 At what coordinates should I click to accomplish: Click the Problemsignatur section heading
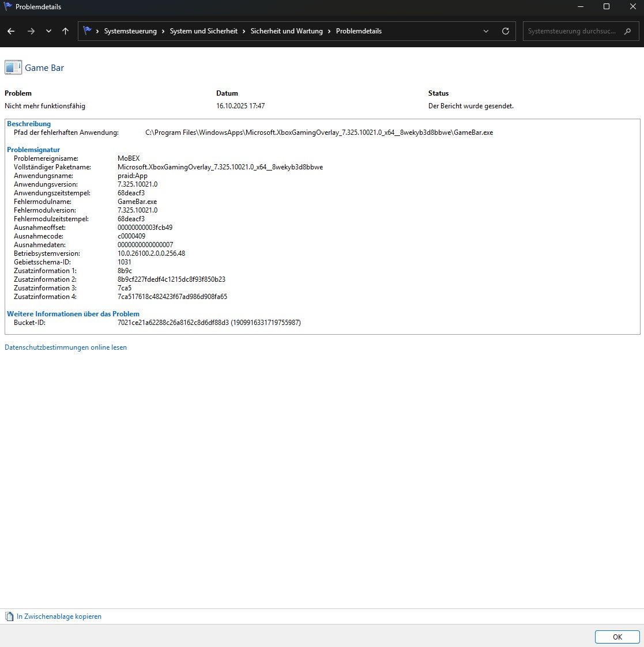(33, 150)
